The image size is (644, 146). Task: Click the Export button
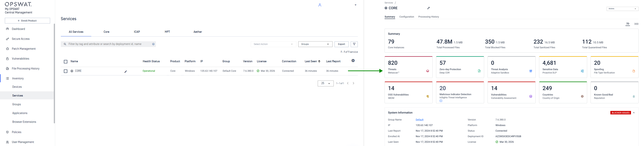[x=341, y=44]
